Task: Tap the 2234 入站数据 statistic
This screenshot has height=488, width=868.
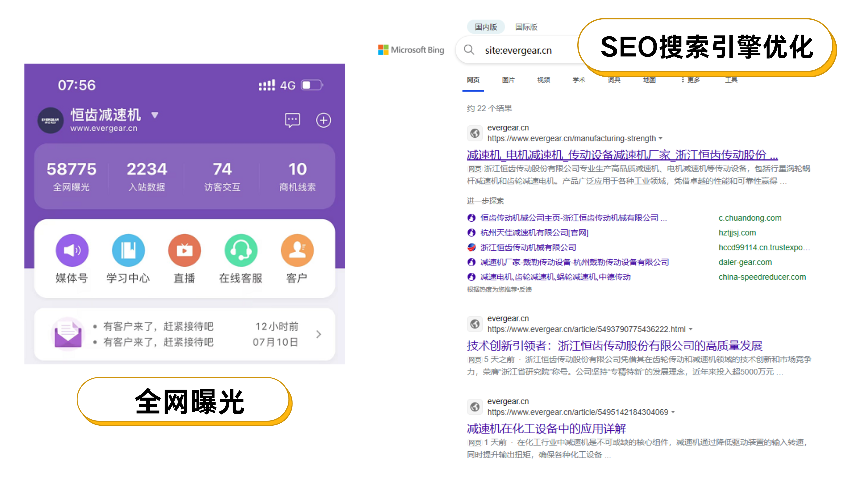Action: pos(147,177)
